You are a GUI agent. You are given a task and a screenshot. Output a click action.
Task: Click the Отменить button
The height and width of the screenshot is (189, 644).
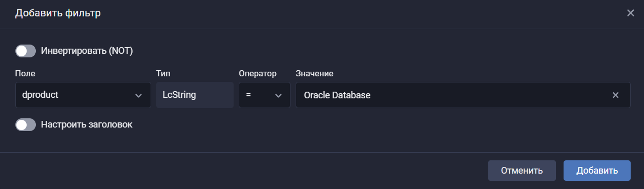pos(522,171)
